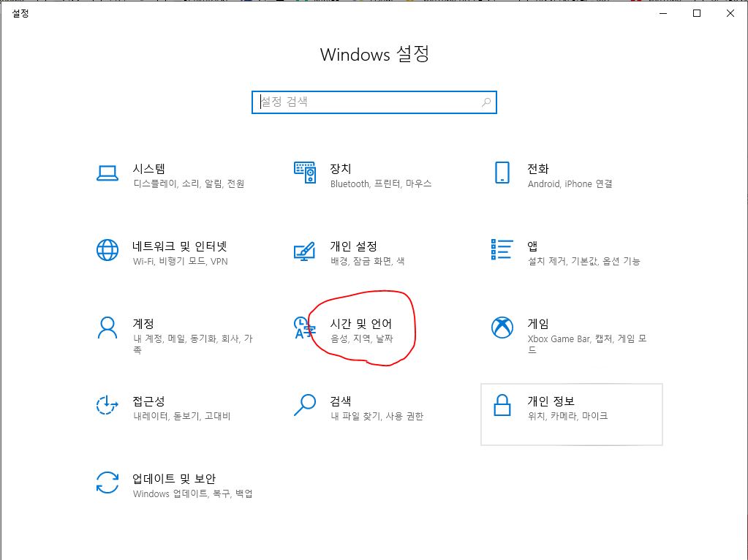Click the '음성, 지역, 날짜' description
Image resolution: width=748 pixels, height=560 pixels.
(362, 338)
